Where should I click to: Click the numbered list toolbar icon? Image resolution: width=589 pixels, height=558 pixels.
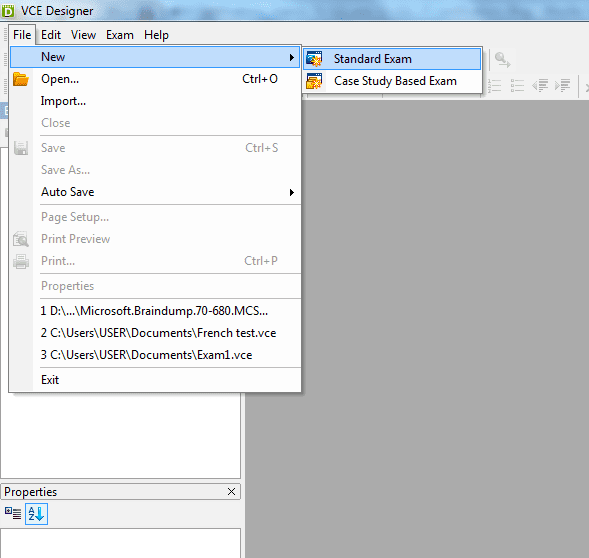point(494,86)
